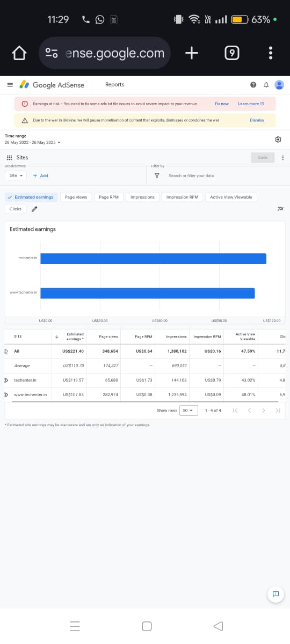
Task: Toggle the Impression RPM metric chip
Action: pyautogui.click(x=182, y=197)
